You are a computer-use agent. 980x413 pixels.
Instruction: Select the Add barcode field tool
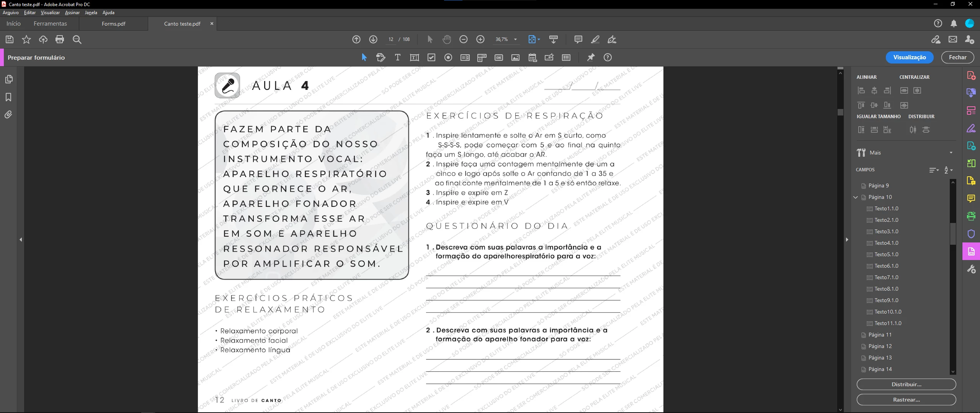point(566,57)
